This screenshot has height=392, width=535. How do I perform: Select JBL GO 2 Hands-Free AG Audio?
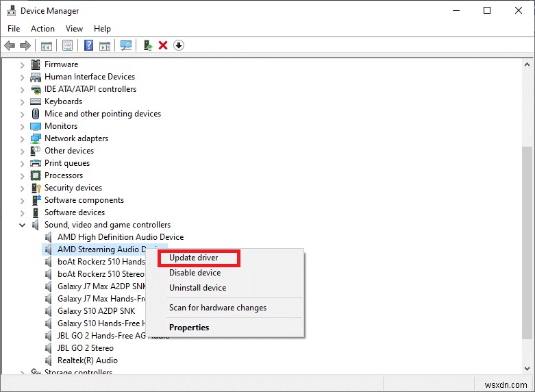pyautogui.click(x=101, y=336)
